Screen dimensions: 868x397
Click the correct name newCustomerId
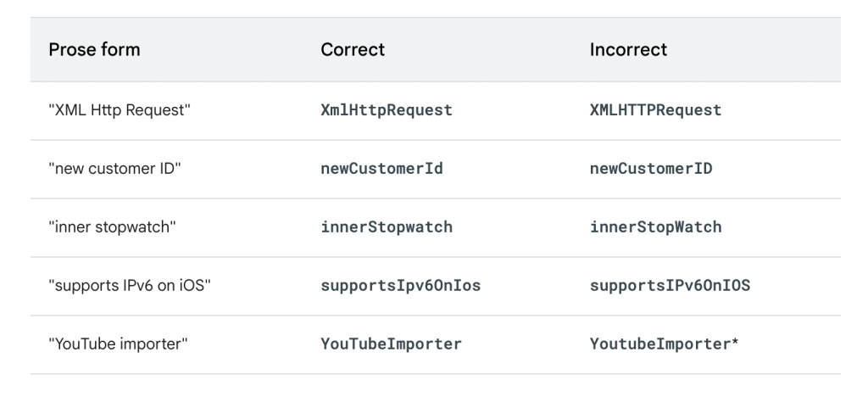tap(381, 169)
